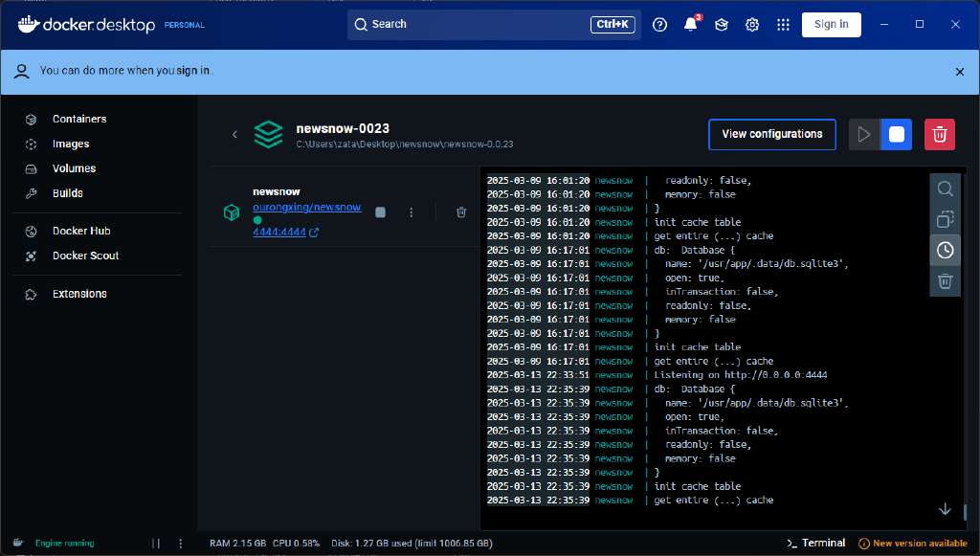
Task: Search the logs with magnifier icon
Action: tap(945, 189)
